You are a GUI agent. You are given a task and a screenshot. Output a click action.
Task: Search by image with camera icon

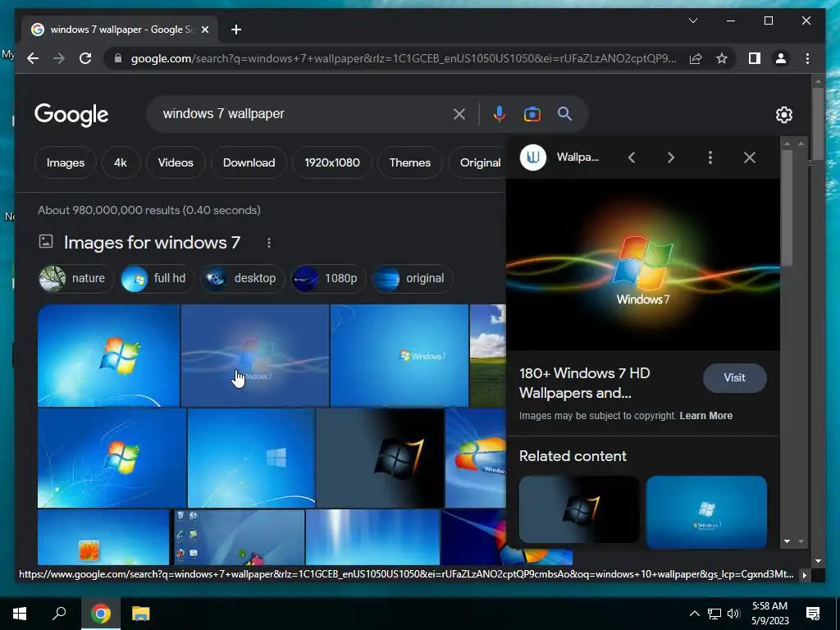click(x=532, y=114)
